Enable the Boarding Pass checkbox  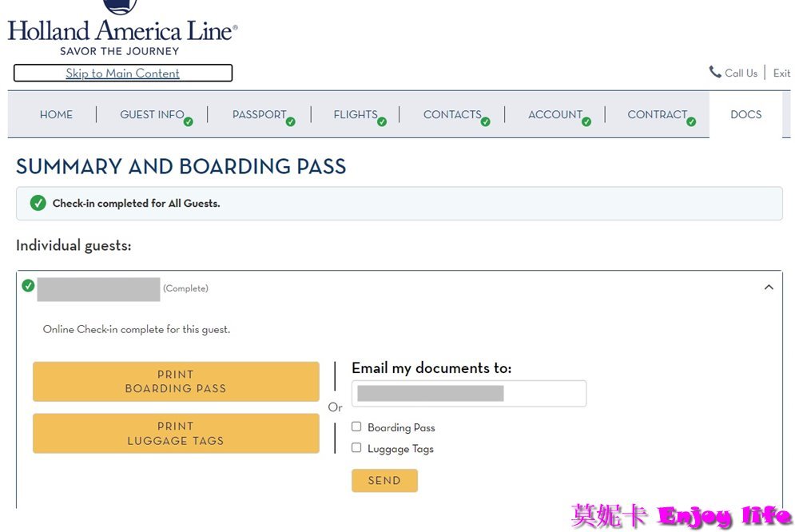(x=356, y=427)
